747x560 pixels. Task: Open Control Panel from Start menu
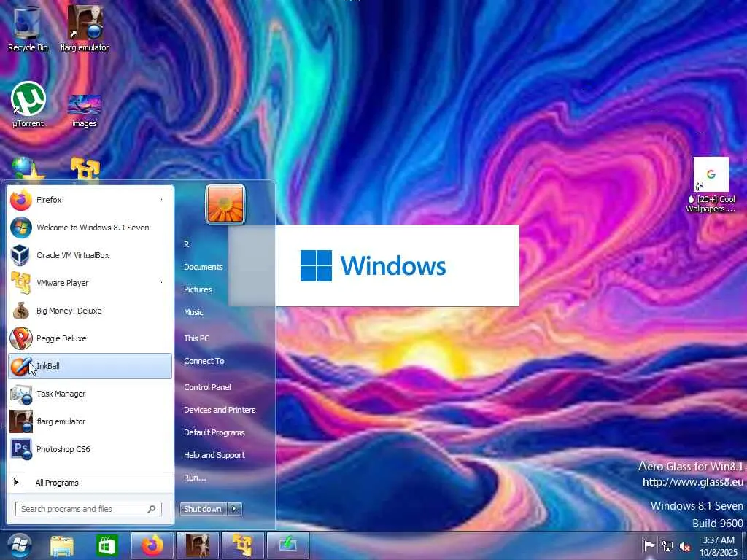click(x=207, y=387)
